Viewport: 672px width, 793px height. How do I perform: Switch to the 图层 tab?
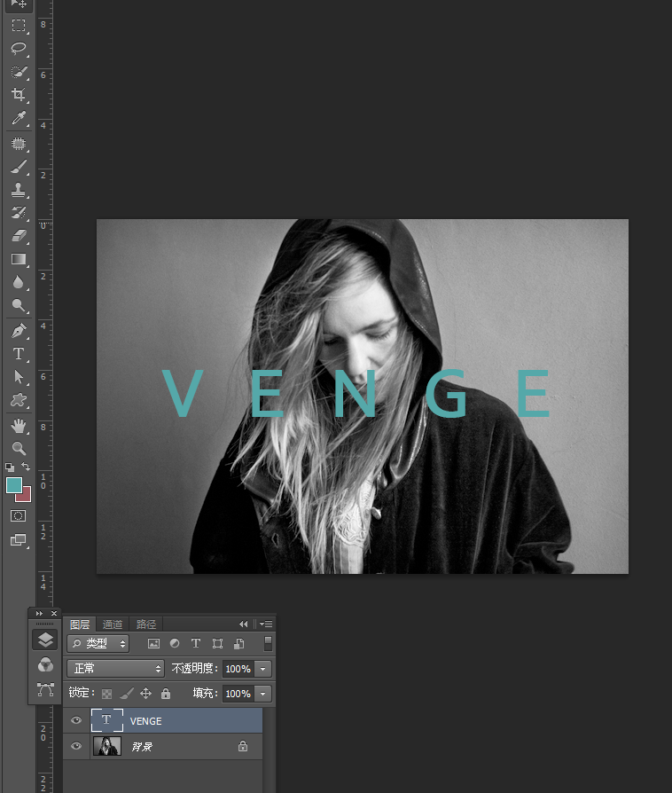click(x=80, y=624)
